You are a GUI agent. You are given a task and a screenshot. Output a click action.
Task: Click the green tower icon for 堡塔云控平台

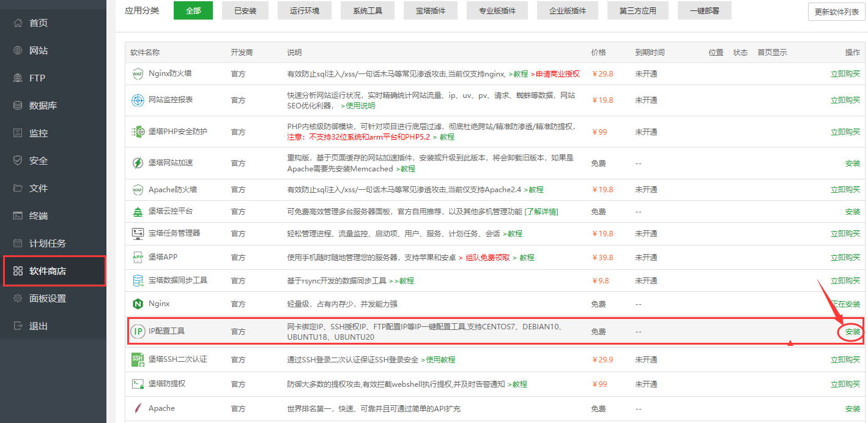[138, 211]
